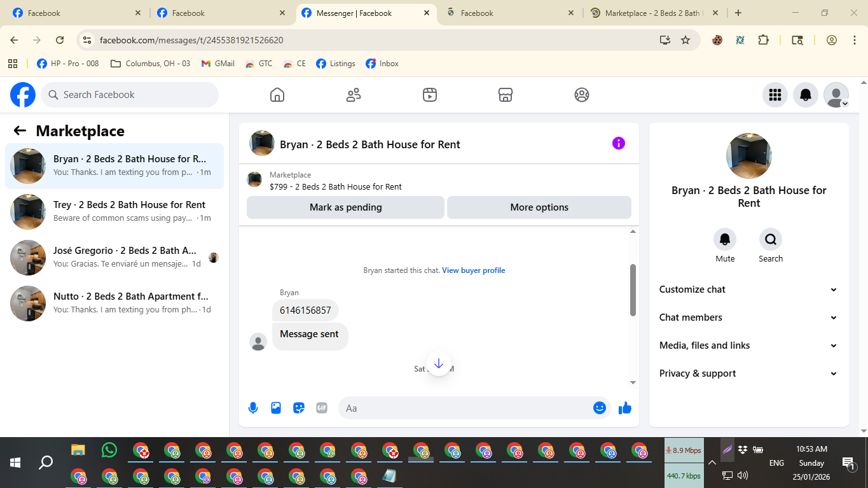Focus the Search Facebook box

pos(130,95)
